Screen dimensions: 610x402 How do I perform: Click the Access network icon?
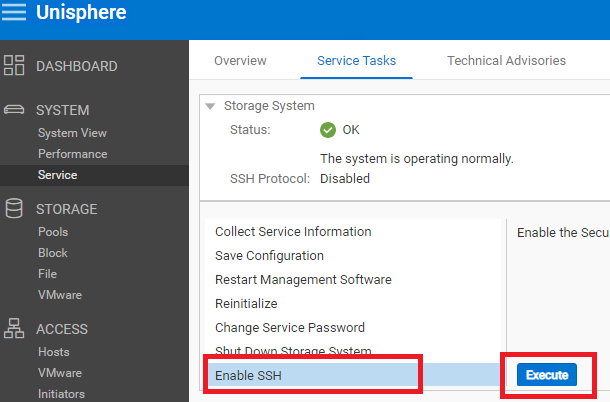click(15, 329)
